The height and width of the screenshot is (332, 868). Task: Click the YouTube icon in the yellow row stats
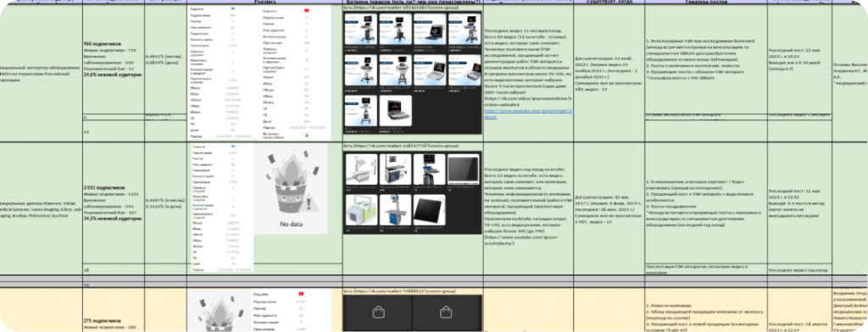click(301, 294)
